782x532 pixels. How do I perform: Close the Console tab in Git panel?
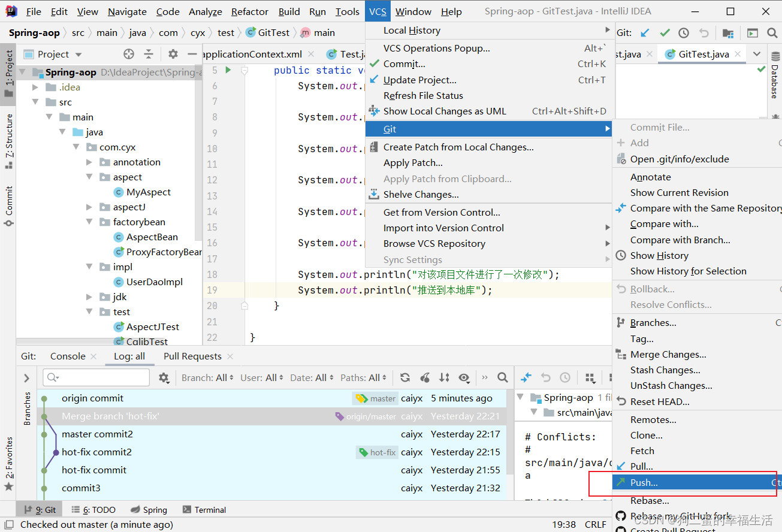pos(93,356)
